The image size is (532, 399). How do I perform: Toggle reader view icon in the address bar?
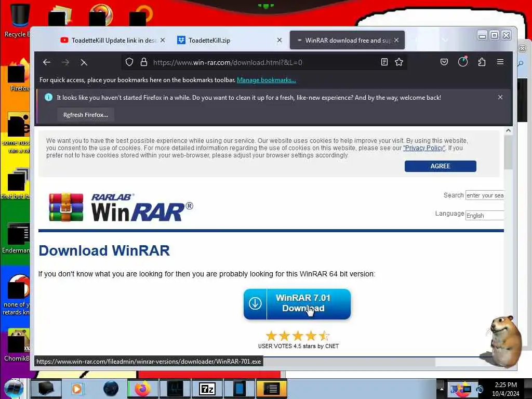click(x=384, y=62)
